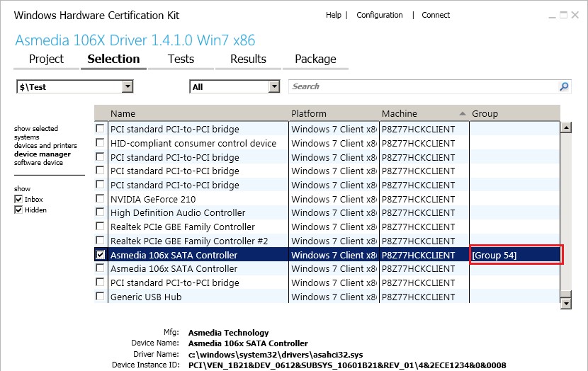The width and height of the screenshot is (588, 371).
Task: Open the Project tab
Action: 47,59
